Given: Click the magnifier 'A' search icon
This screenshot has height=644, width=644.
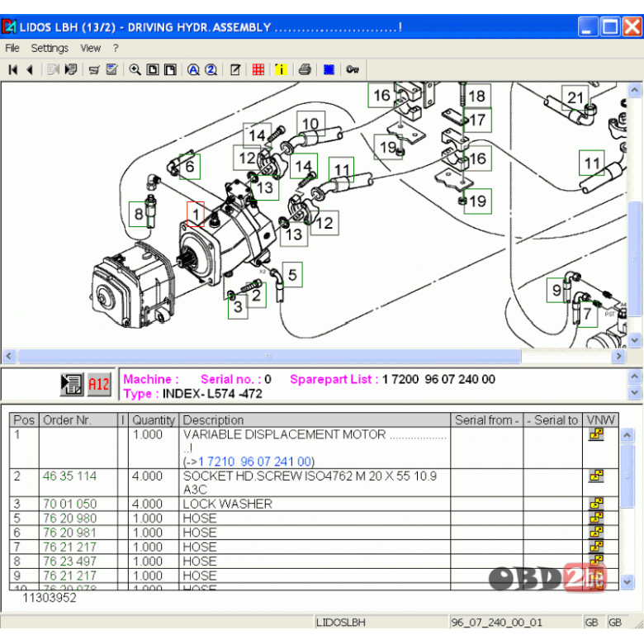Looking at the screenshot, I should click(x=193, y=70).
